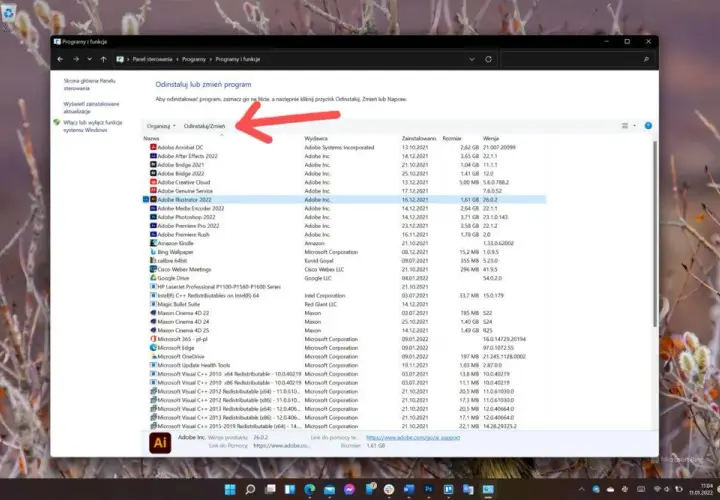Click the Refresh icon in address bar
Image resolution: width=720 pixels, height=500 pixels.
pyautogui.click(x=488, y=59)
